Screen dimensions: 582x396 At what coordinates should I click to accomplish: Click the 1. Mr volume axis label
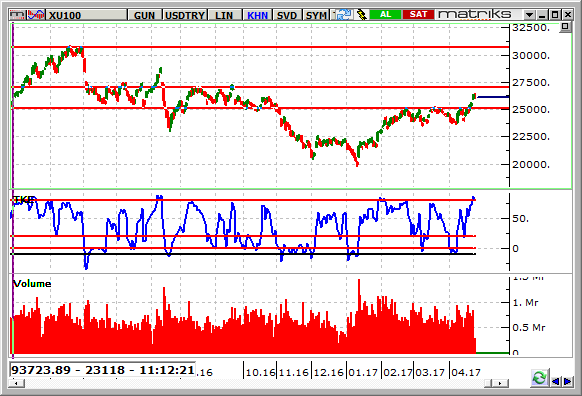click(525, 303)
